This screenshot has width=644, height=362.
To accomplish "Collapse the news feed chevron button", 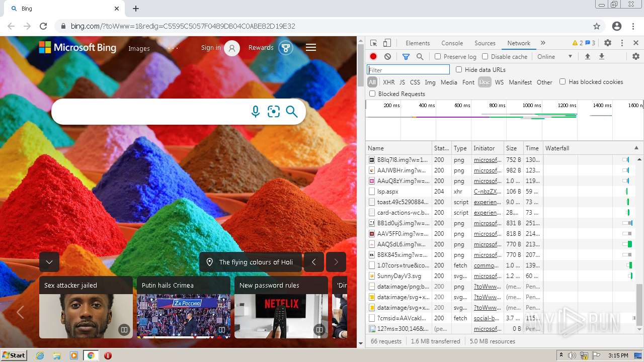I will [49, 262].
